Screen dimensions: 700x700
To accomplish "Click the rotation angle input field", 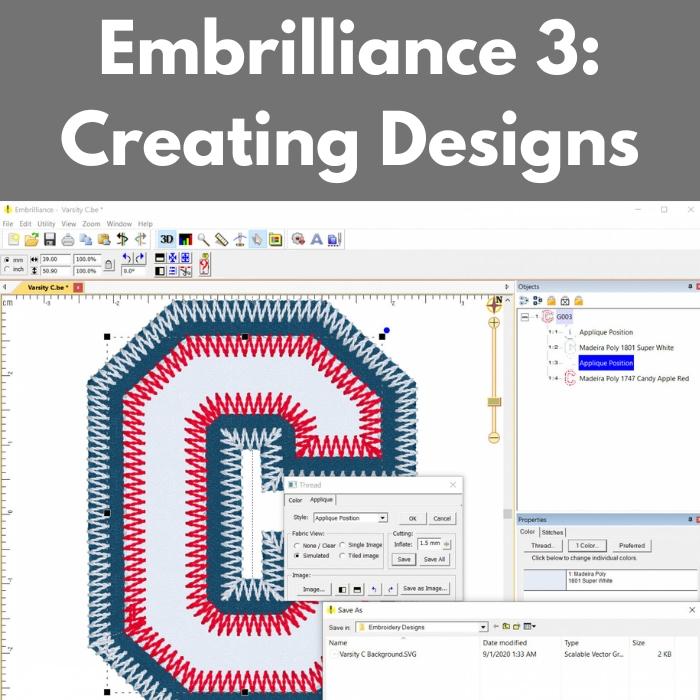I will click(x=133, y=271).
